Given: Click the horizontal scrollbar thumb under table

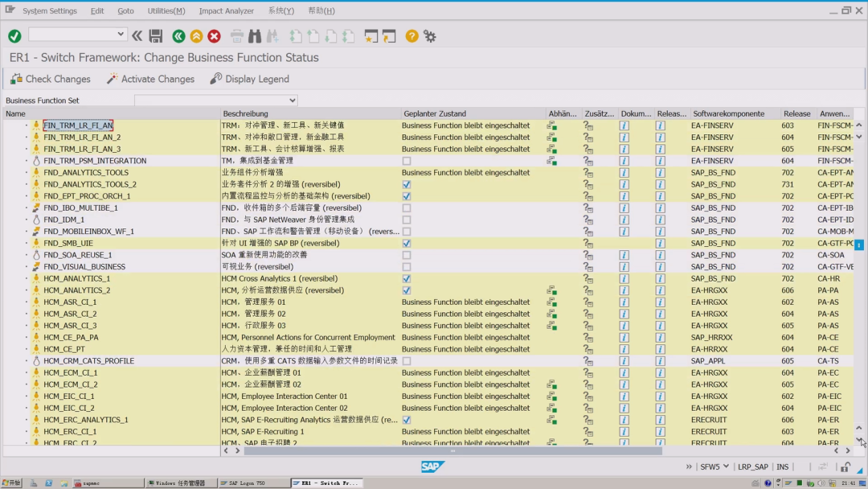Looking at the screenshot, I should 452,450.
